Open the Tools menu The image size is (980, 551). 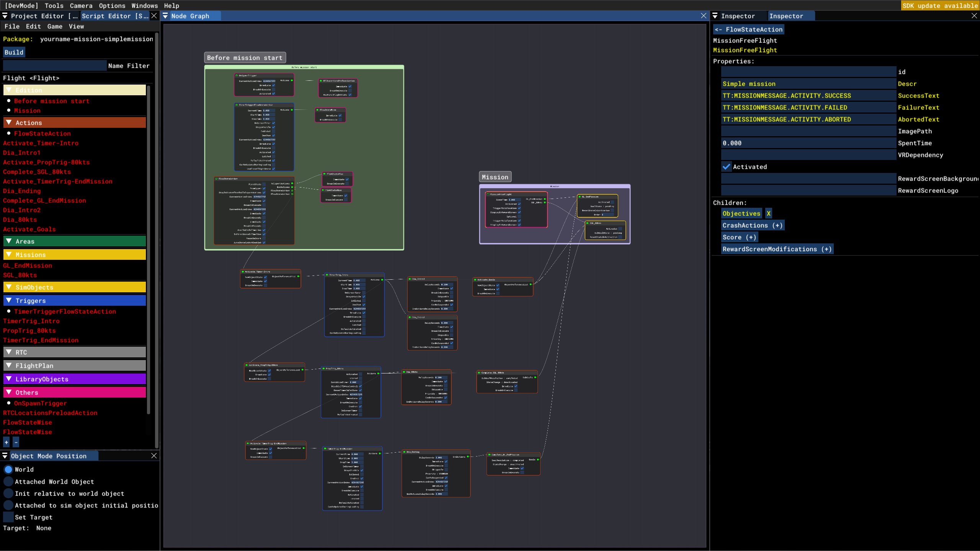54,5
